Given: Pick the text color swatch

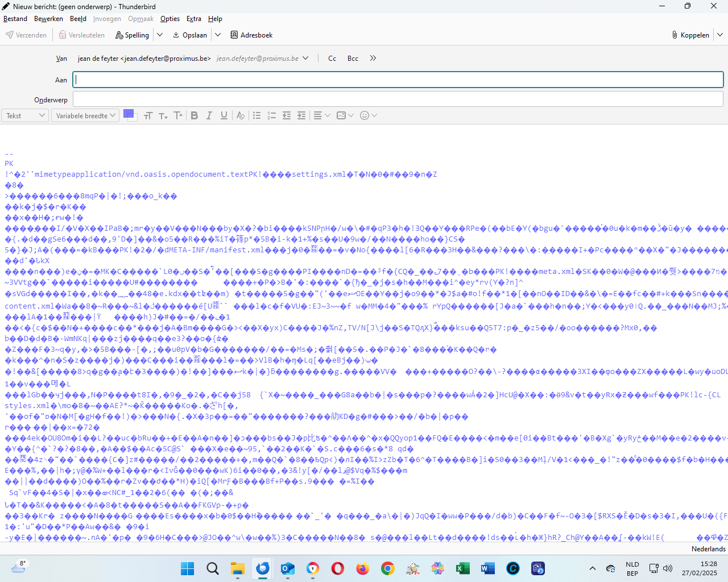Looking at the screenshot, I should coord(130,115).
